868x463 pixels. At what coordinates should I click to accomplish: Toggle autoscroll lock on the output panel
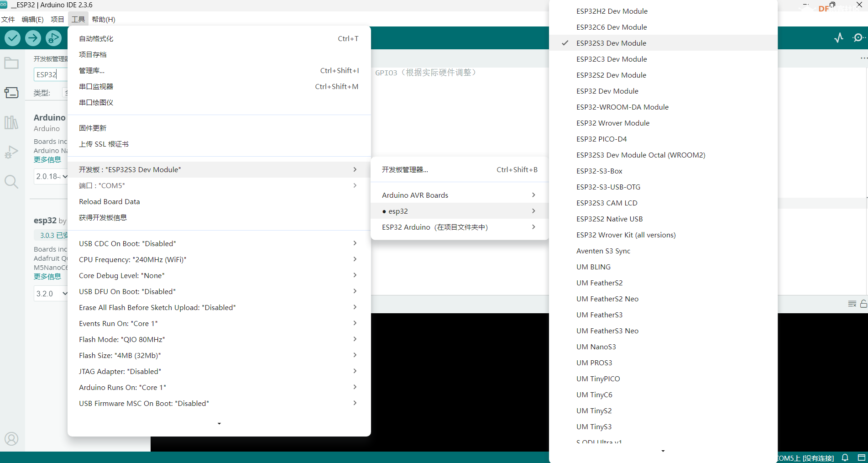click(x=864, y=304)
